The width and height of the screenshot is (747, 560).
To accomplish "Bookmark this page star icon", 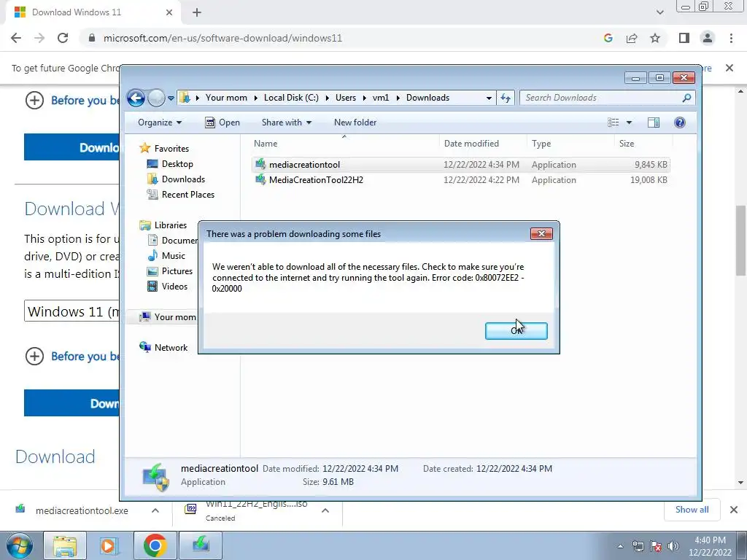I will [655, 38].
